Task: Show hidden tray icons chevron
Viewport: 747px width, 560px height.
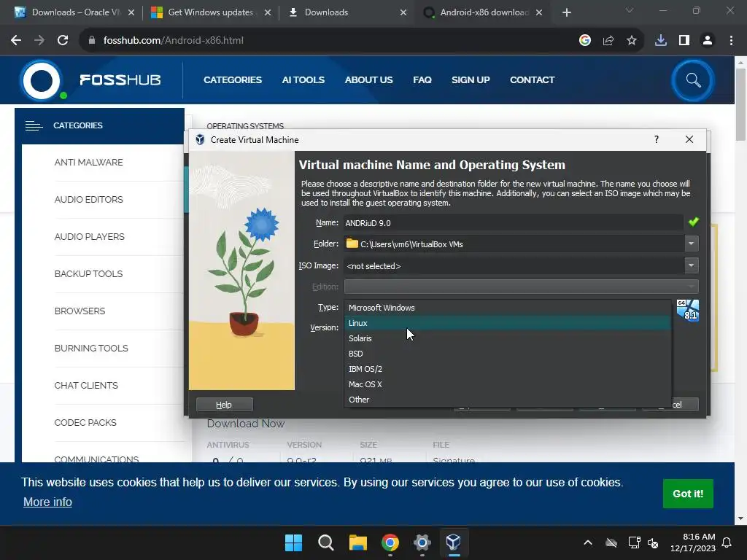Action: (588, 542)
